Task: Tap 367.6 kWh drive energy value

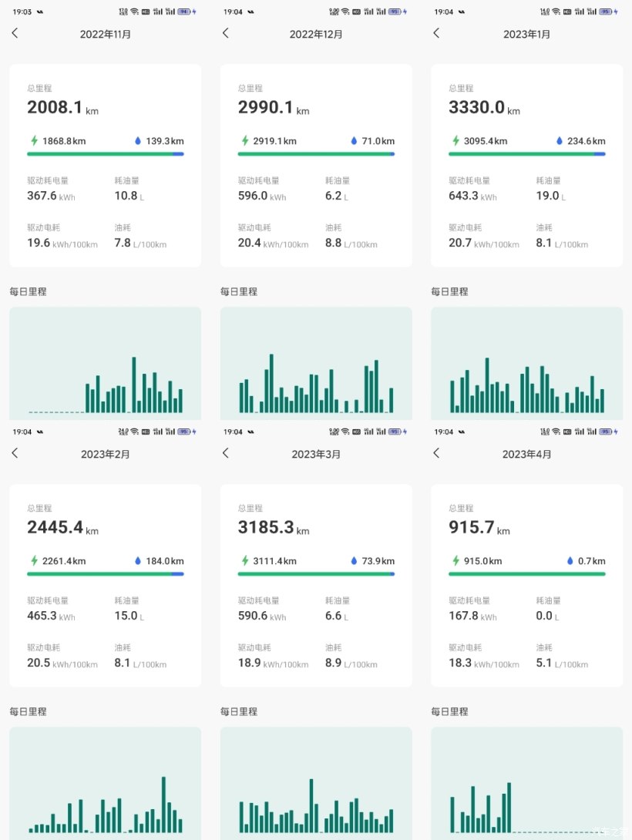Action: tap(52, 196)
